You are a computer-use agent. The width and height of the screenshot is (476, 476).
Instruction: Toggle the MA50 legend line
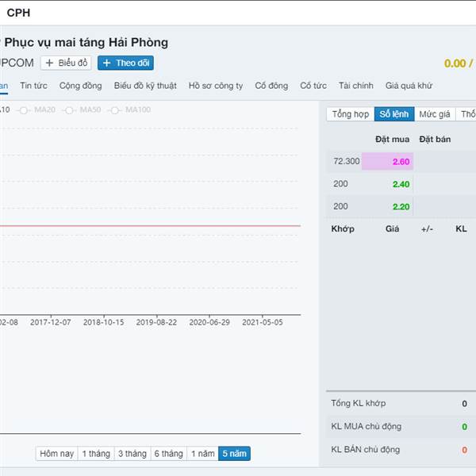coord(82,109)
